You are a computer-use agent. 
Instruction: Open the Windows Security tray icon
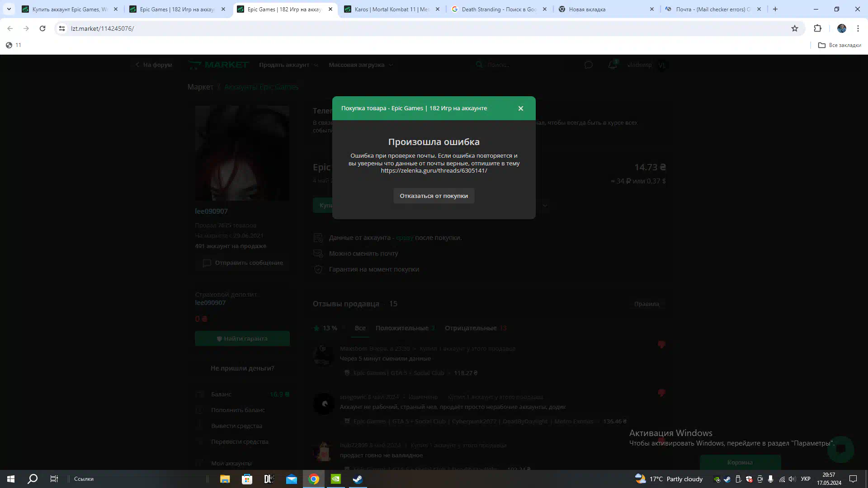(749, 479)
